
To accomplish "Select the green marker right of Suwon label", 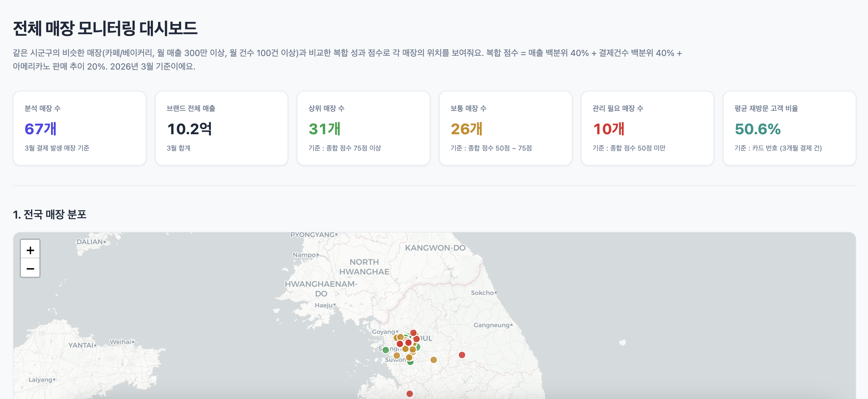I will 410,362.
